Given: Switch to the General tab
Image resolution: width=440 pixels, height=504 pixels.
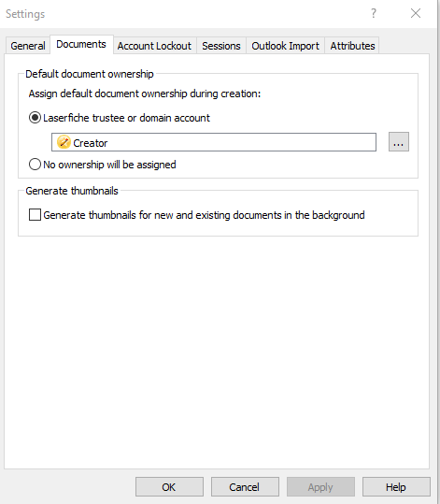Looking at the screenshot, I should tap(28, 46).
